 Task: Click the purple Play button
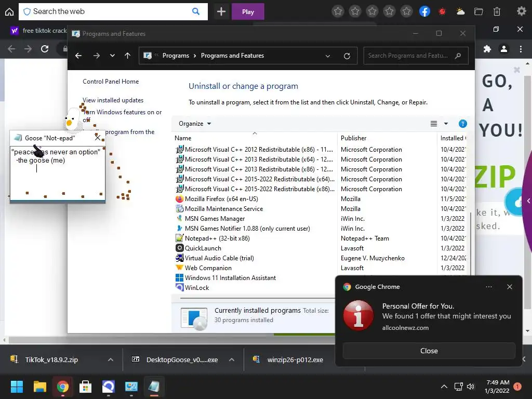(248, 12)
